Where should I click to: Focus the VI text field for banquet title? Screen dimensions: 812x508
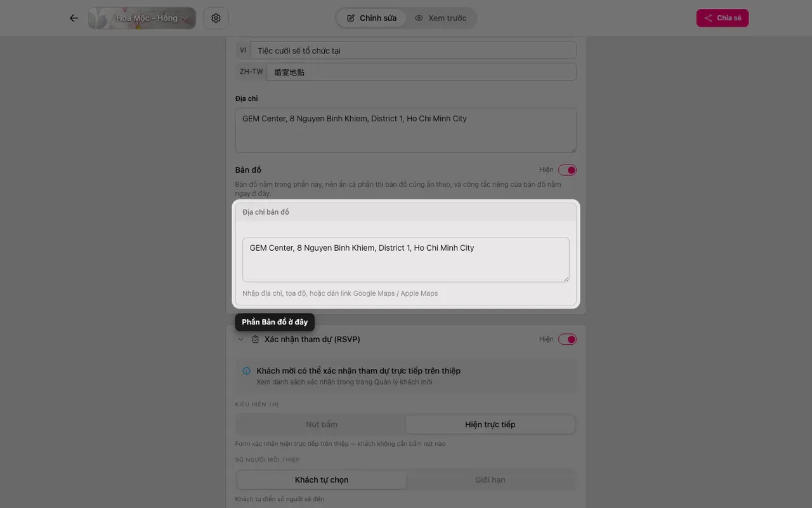pyautogui.click(x=414, y=50)
